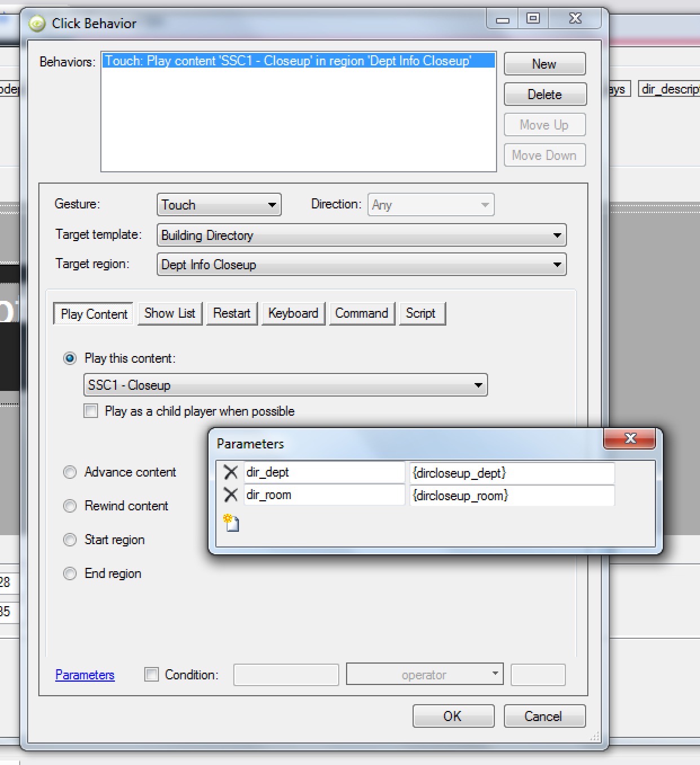Add a new parameter row
This screenshot has width=700, height=765.
(231, 523)
